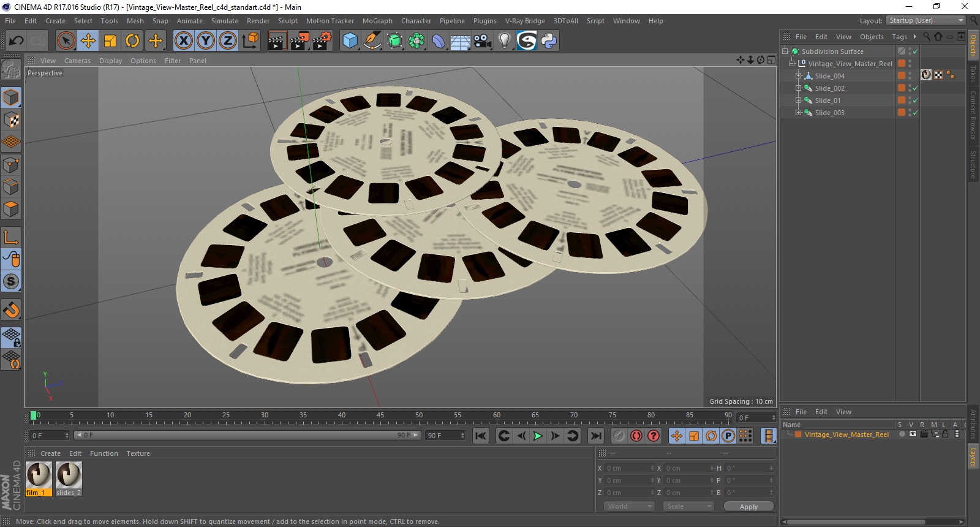Expand the Slide_01 object
Viewport: 980px width, 527px height.
(798, 100)
